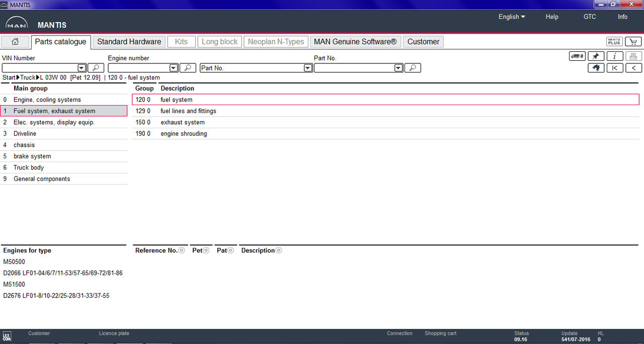Select the brake system main group

tap(63, 156)
